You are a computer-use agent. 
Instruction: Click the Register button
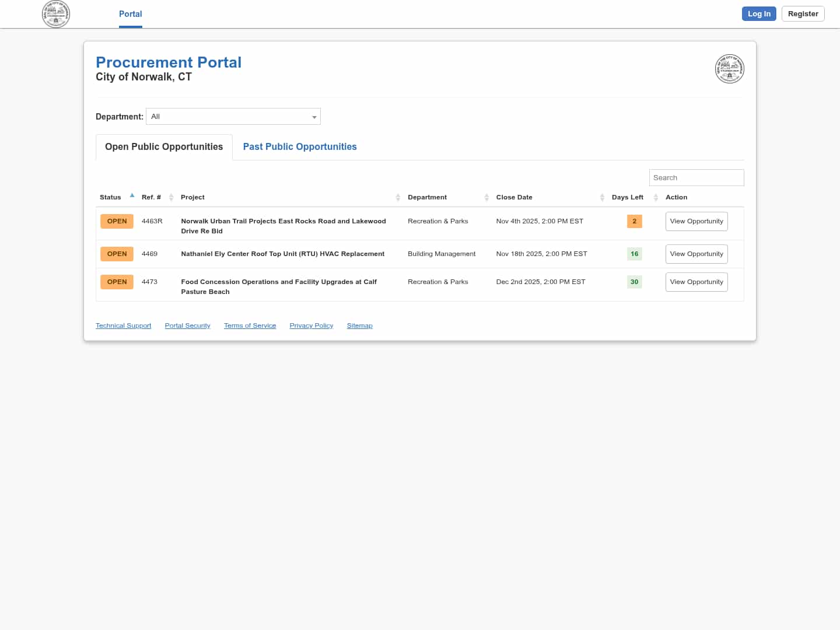coord(803,14)
